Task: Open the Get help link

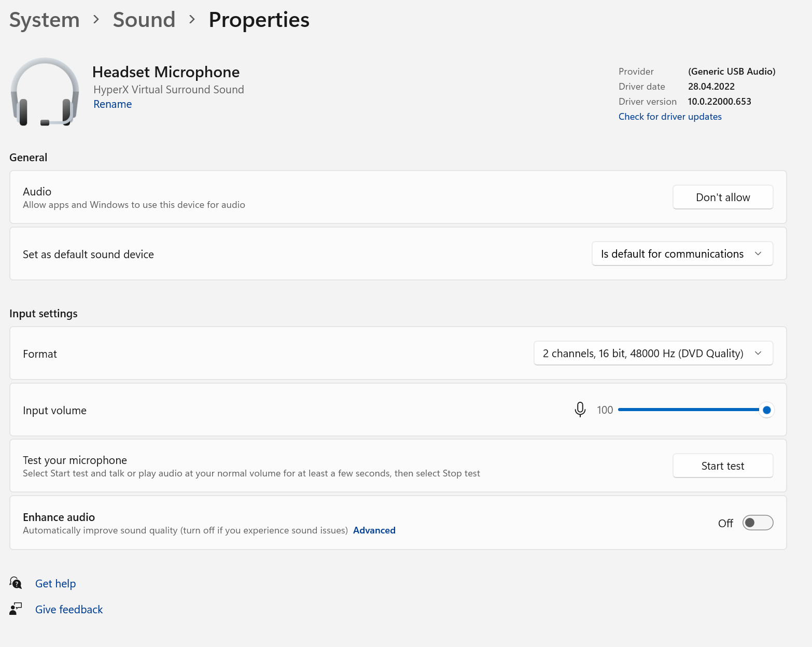Action: (55, 584)
